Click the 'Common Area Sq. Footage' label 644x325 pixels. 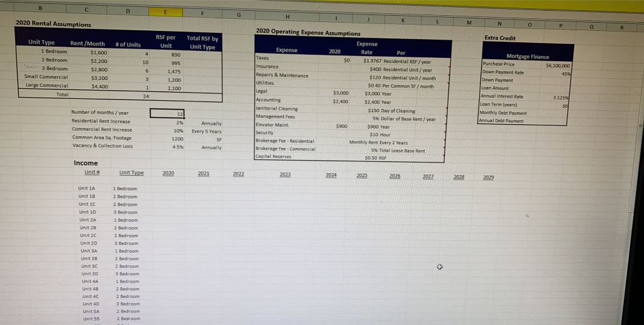[x=102, y=137]
